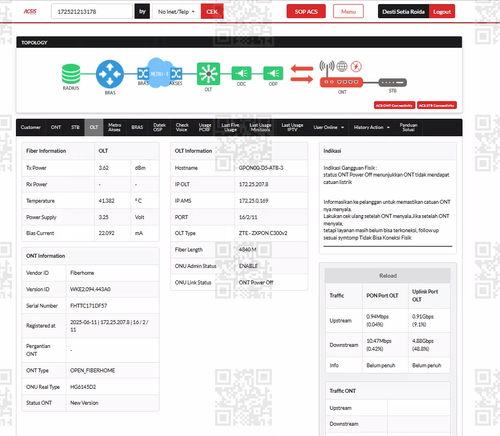
Task: Expand the User Online dropdown menu
Action: pyautogui.click(x=328, y=127)
